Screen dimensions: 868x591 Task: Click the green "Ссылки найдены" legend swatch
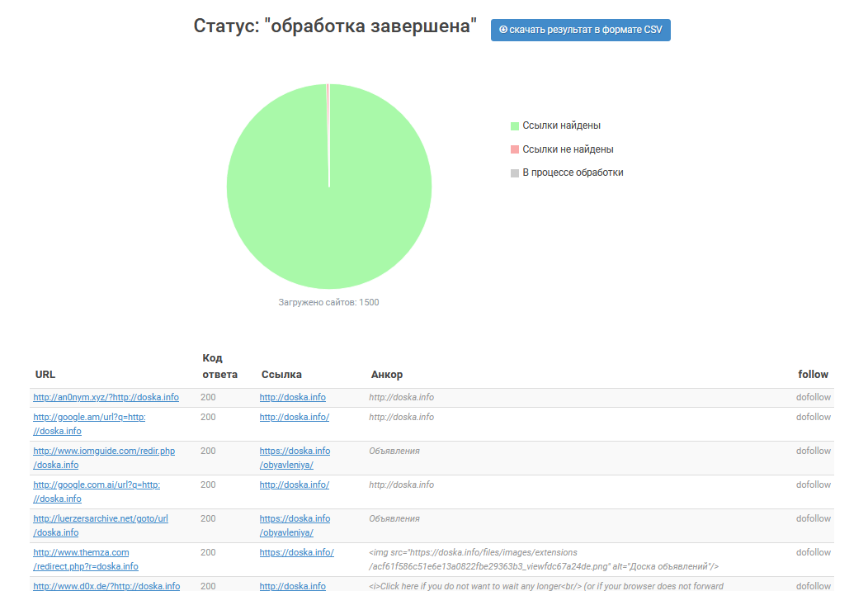coord(514,125)
